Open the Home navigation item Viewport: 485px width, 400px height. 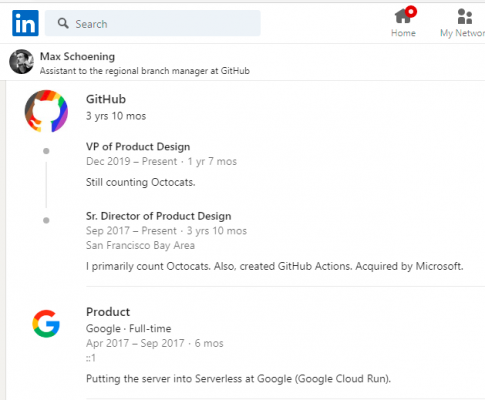click(x=403, y=22)
